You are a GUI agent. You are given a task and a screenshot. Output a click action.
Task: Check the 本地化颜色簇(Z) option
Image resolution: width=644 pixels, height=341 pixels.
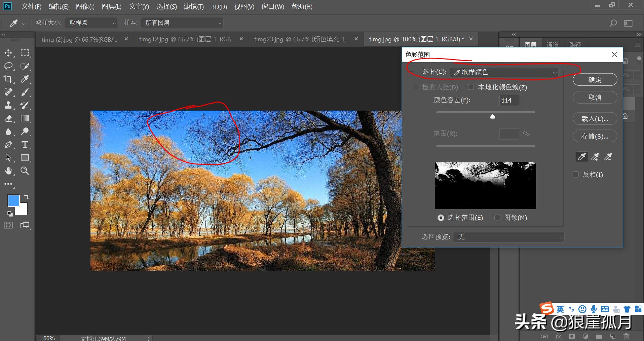471,87
